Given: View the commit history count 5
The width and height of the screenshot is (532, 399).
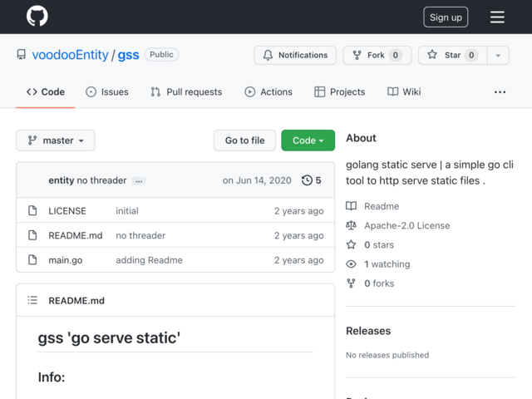Looking at the screenshot, I should [312, 180].
